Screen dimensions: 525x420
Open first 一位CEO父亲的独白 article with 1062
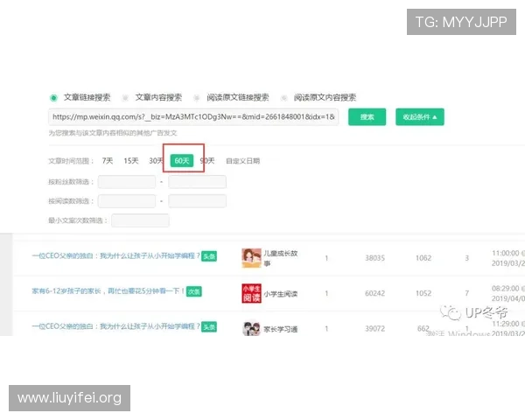(x=115, y=256)
